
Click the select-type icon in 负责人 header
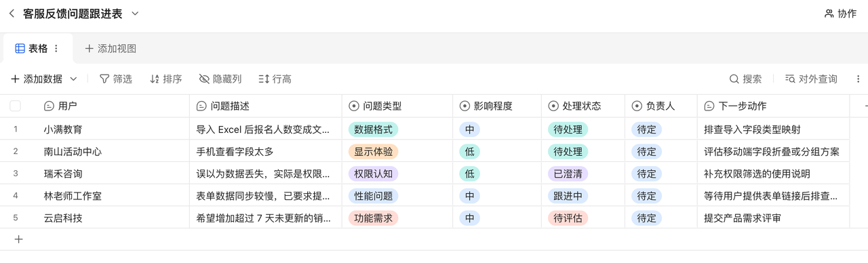coord(637,106)
